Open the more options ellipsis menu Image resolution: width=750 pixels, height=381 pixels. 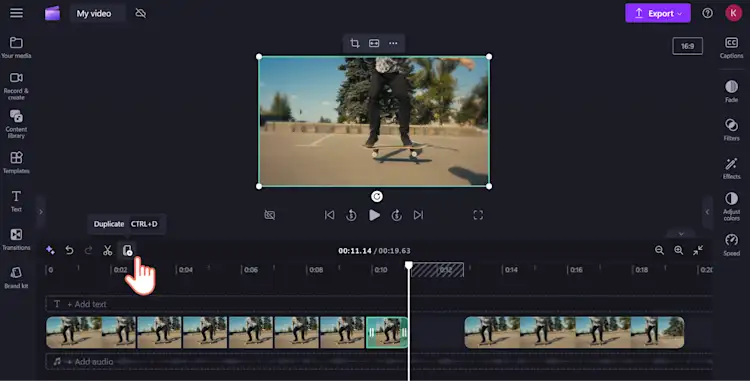tap(393, 44)
